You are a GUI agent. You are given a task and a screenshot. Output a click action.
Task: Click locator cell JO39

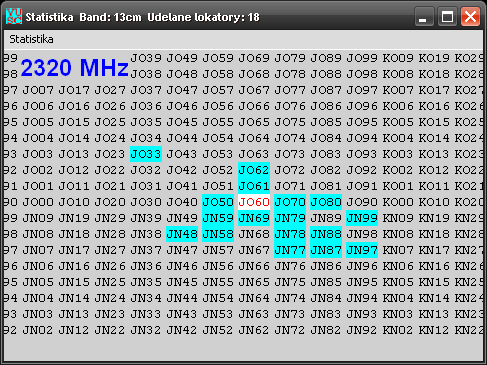tap(146, 58)
